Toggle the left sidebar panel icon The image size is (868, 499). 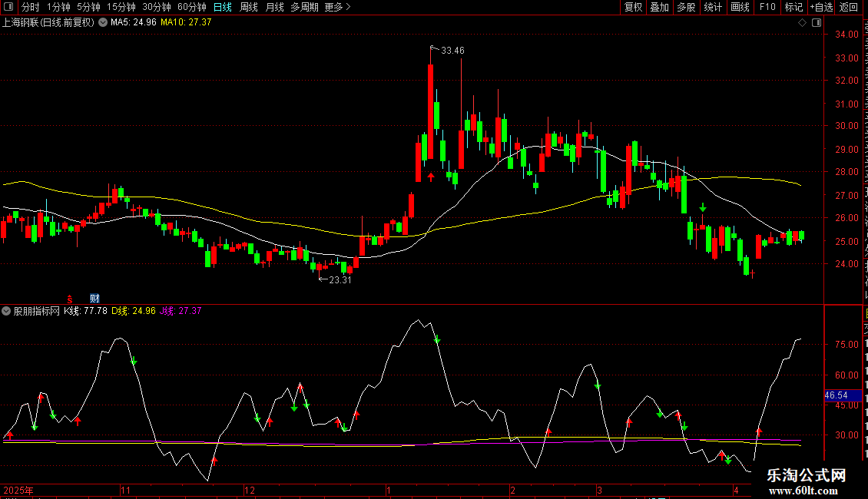[8, 7]
